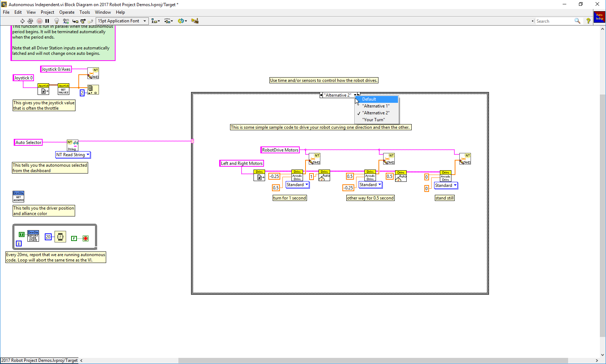Select the third Arcade Drive node
Image resolution: width=606 pixels, height=364 pixels.
(x=446, y=176)
